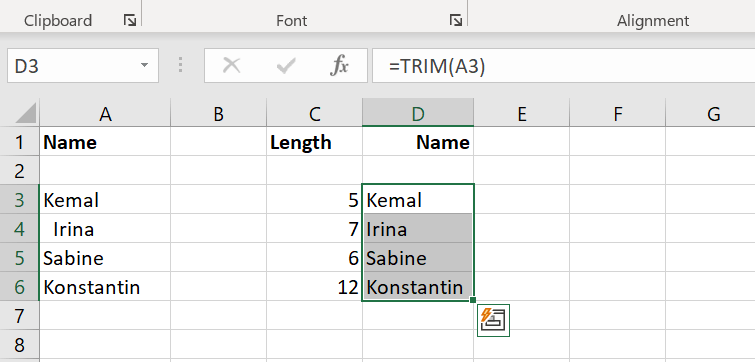Click the Insert Function fx icon
This screenshot has height=362, width=755.
[339, 65]
